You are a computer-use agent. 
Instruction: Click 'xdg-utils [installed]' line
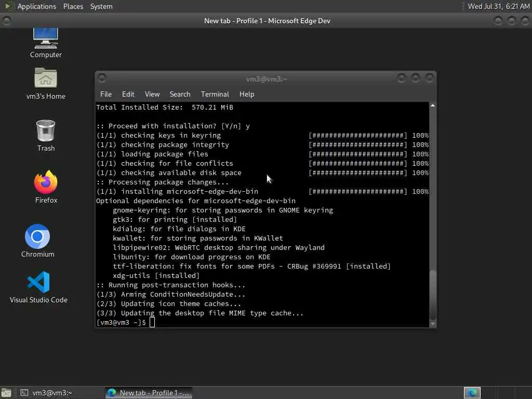coord(156,275)
